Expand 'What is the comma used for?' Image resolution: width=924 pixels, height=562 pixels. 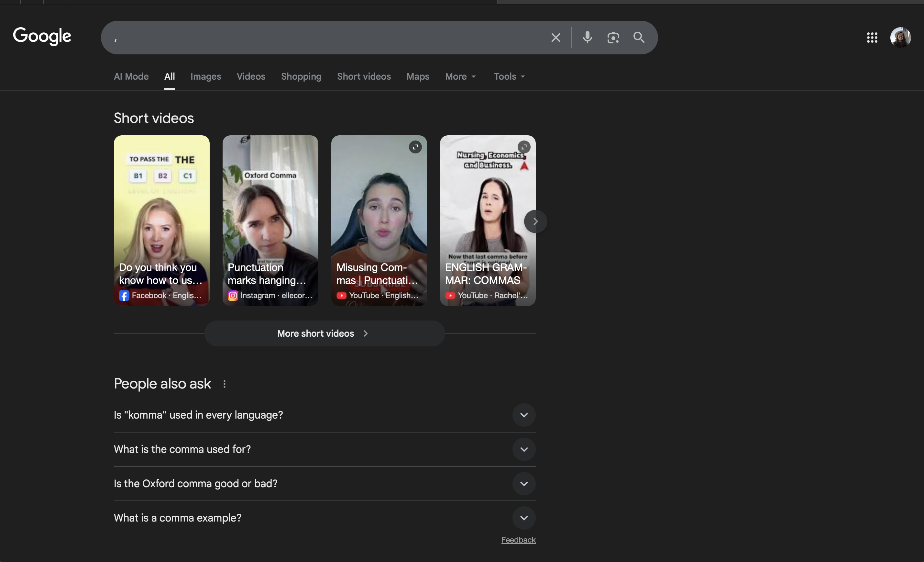pyautogui.click(x=524, y=449)
